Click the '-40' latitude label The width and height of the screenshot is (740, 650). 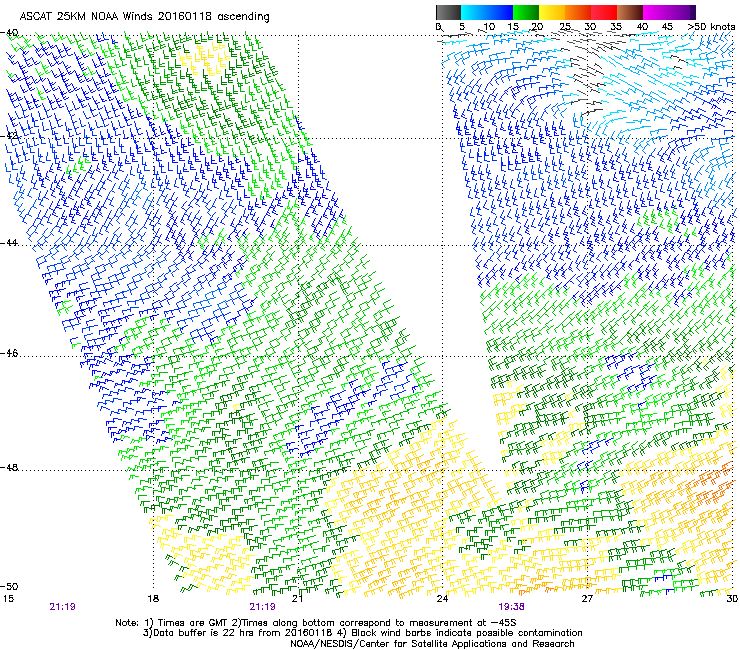click(x=9, y=33)
